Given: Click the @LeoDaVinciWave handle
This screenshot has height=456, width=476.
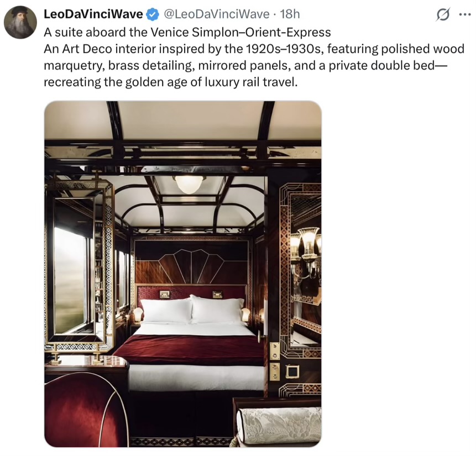Looking at the screenshot, I should coord(217,14).
